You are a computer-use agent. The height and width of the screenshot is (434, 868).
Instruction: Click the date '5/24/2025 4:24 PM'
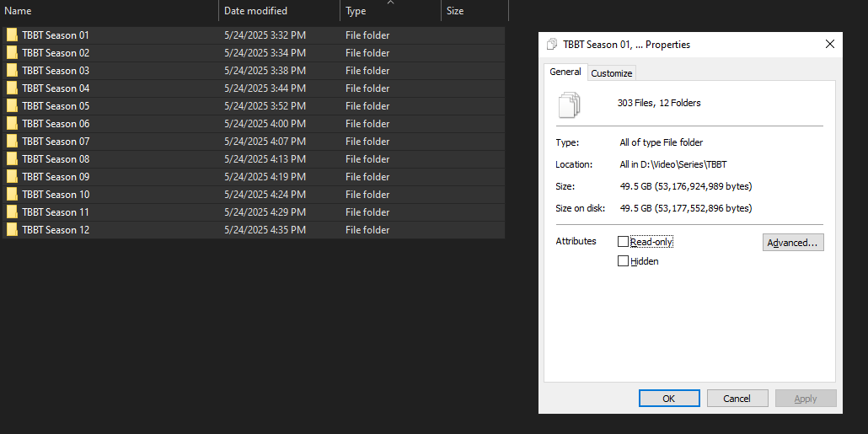265,195
